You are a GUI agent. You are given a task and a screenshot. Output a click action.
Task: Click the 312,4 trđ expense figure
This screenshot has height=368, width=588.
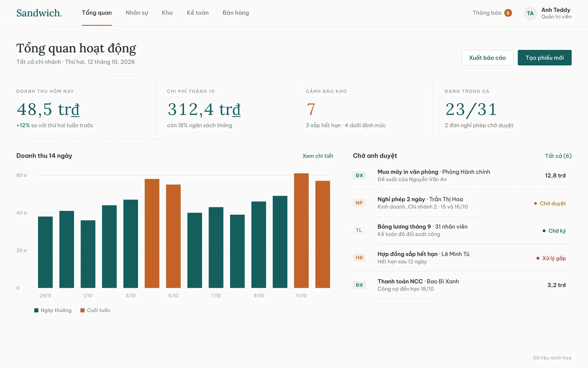(204, 109)
